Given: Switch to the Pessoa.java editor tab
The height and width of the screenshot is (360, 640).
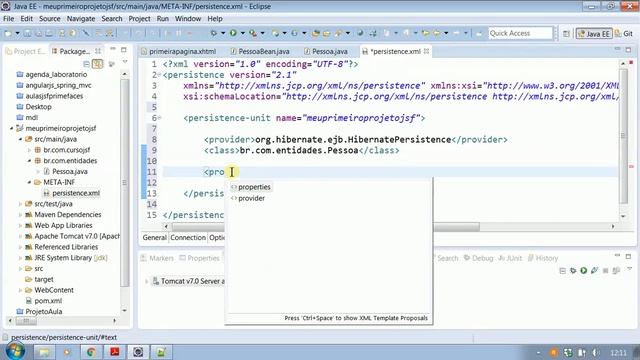Looking at the screenshot, I should click(326, 51).
